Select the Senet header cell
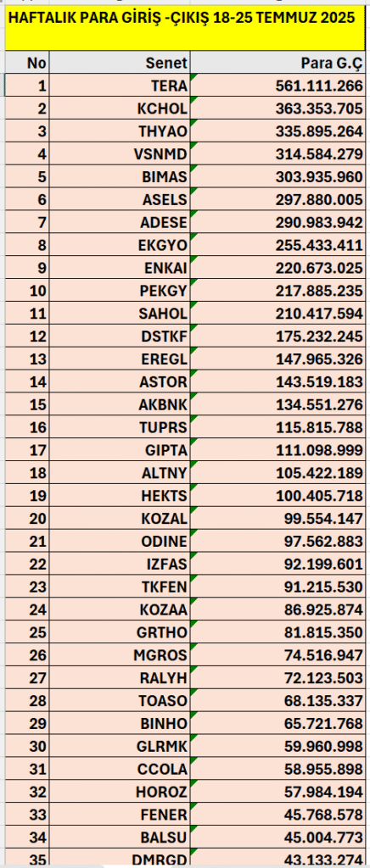Viewport: 370px width, 868px height. point(120,63)
